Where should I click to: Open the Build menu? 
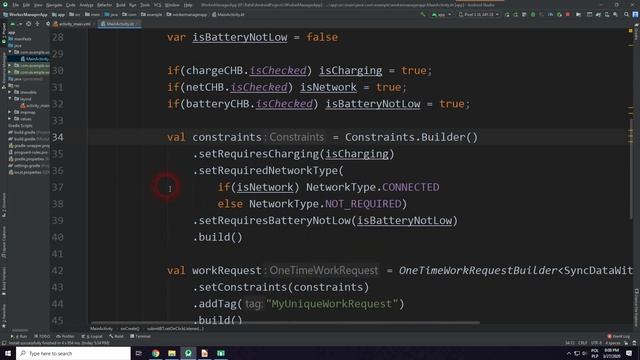click(120, 5)
